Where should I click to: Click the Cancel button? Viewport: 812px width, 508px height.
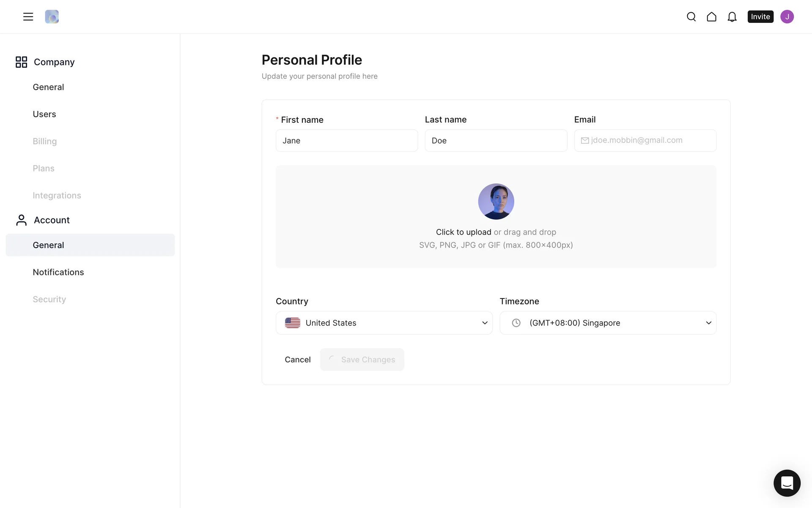click(297, 359)
